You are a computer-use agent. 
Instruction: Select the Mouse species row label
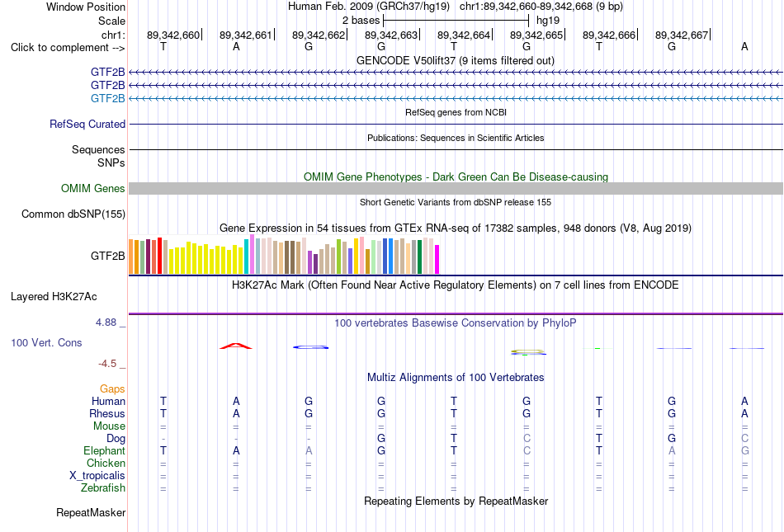point(109,426)
